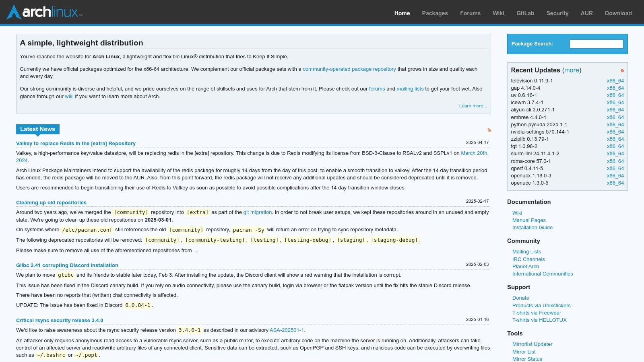
Task: Click the (more) link in Recent Updates
Action: [x=572, y=70]
